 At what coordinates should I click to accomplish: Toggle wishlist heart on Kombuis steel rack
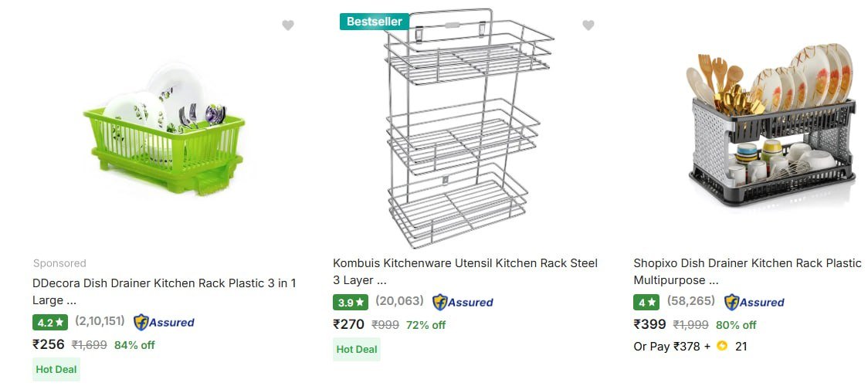coord(588,25)
